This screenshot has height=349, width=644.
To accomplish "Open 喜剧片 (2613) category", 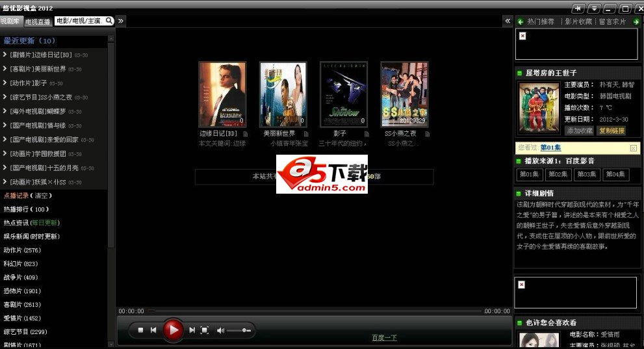I will [x=22, y=304].
